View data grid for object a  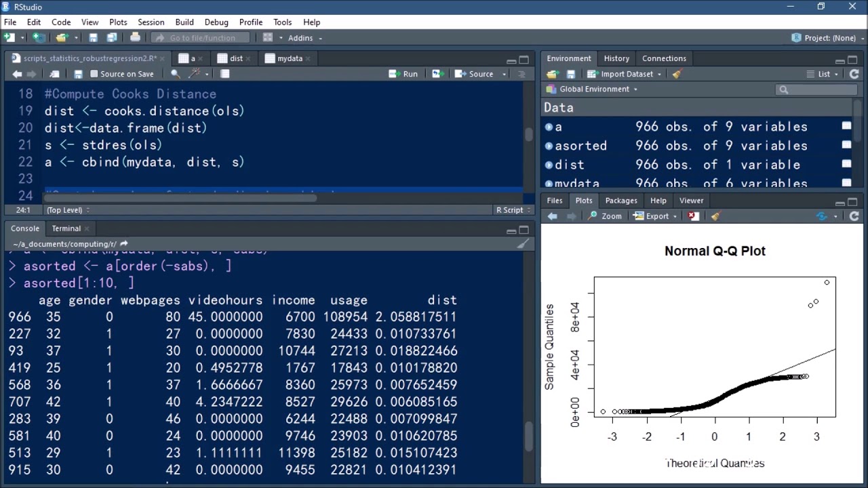pyautogui.click(x=846, y=126)
